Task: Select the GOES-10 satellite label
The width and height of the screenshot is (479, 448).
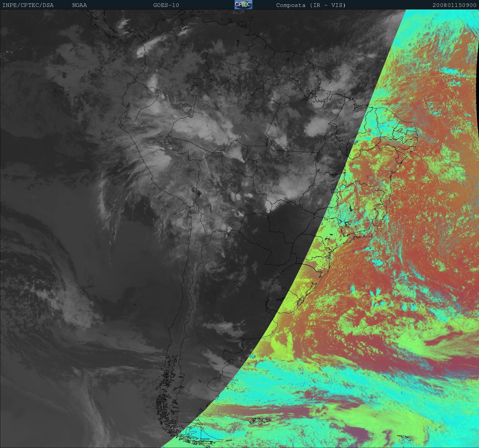Action: (166, 5)
